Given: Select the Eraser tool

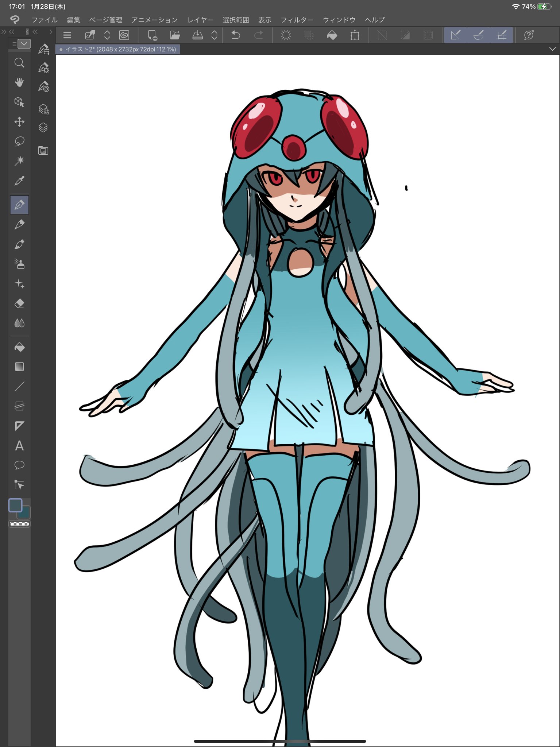Looking at the screenshot, I should click(x=19, y=303).
